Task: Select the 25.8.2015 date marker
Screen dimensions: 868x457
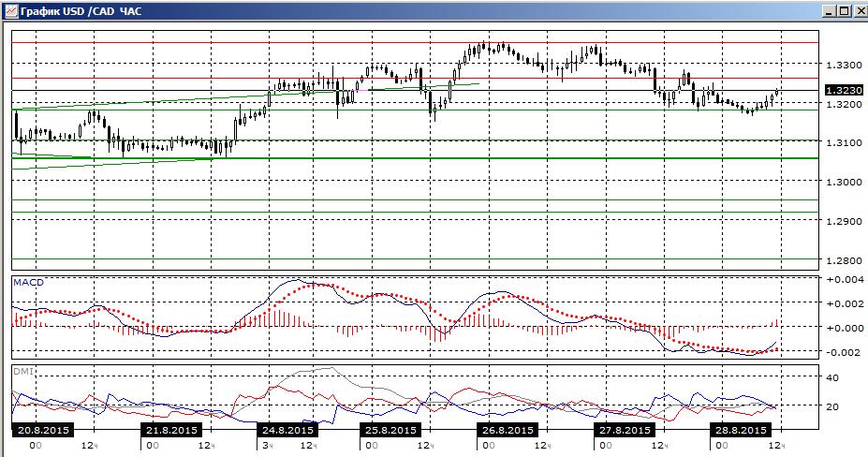Action: tap(390, 430)
